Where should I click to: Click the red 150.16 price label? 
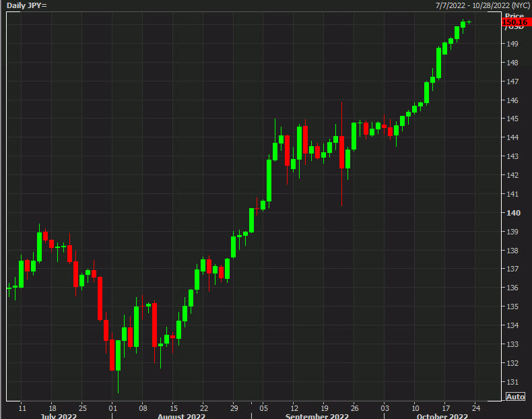pyautogui.click(x=517, y=22)
